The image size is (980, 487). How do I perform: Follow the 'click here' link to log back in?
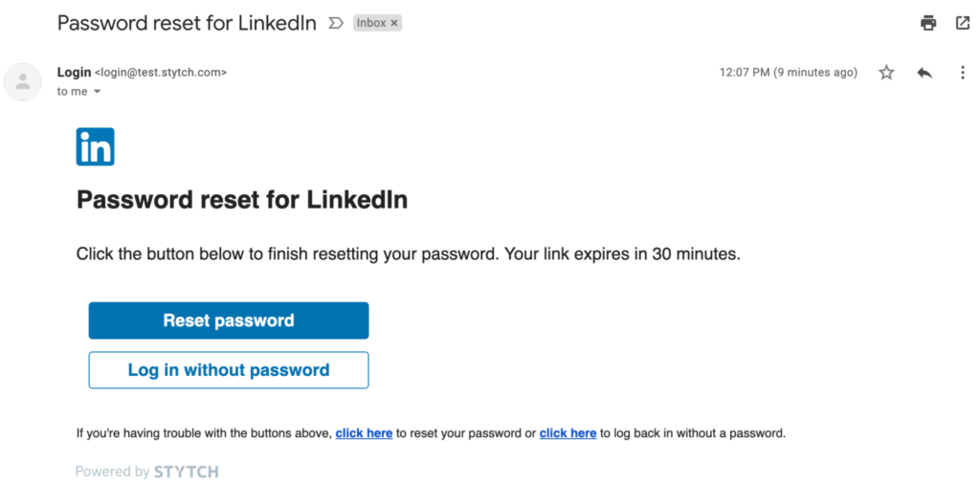click(x=568, y=433)
